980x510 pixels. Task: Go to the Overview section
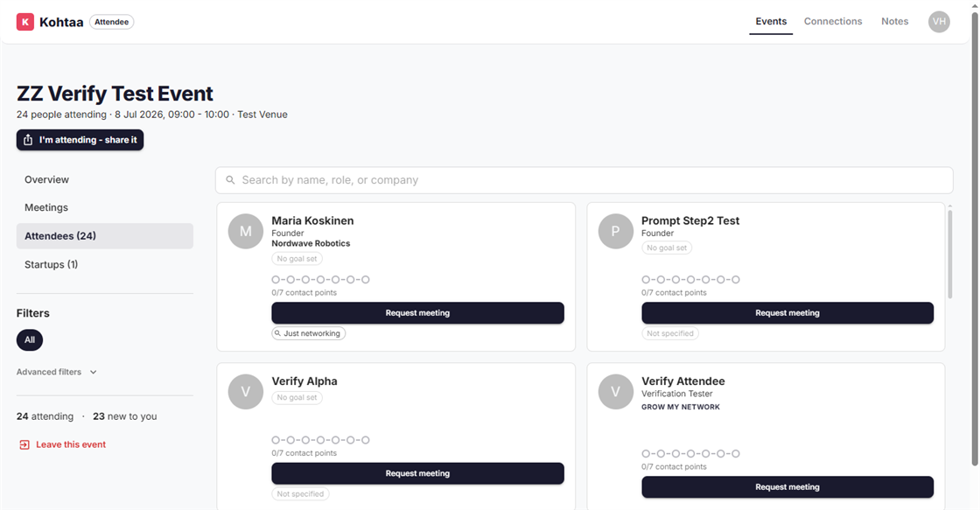(104, 179)
